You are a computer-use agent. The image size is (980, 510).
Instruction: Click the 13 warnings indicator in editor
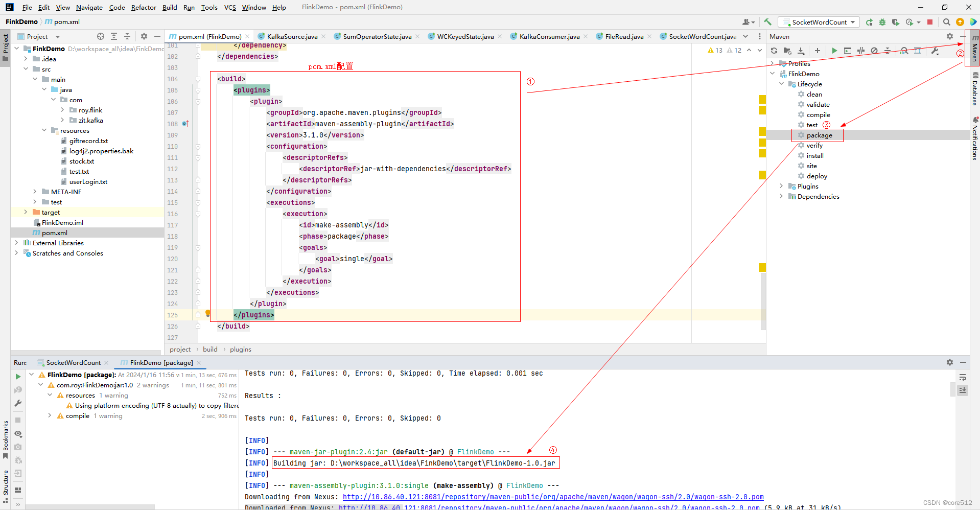click(x=715, y=50)
